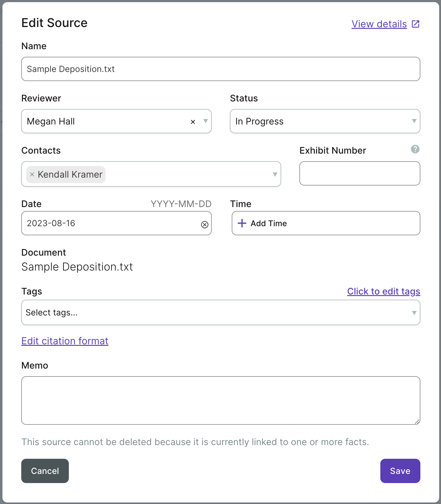Grab the Memo textarea resize handle
This screenshot has height=504, width=441.
click(417, 421)
